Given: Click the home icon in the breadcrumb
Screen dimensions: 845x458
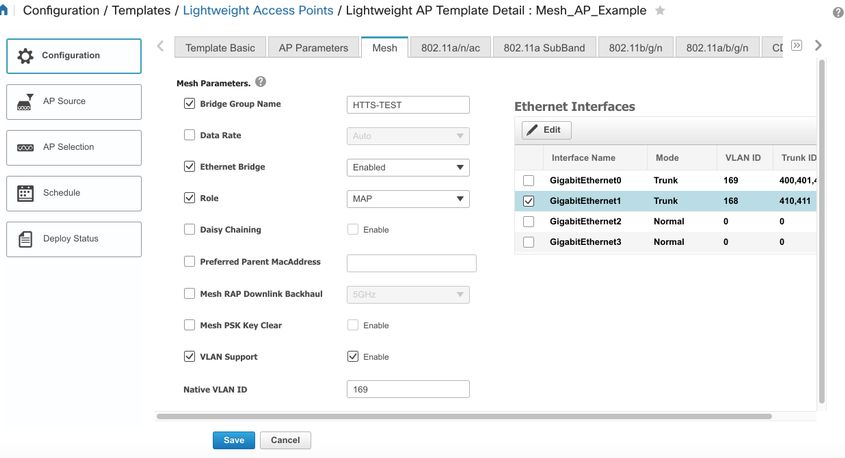Looking at the screenshot, I should point(3,10).
